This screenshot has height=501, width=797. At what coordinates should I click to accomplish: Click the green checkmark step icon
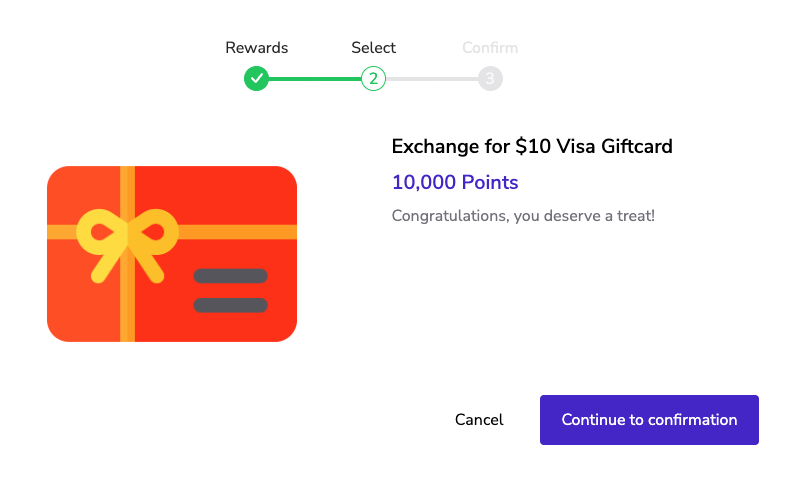click(257, 78)
